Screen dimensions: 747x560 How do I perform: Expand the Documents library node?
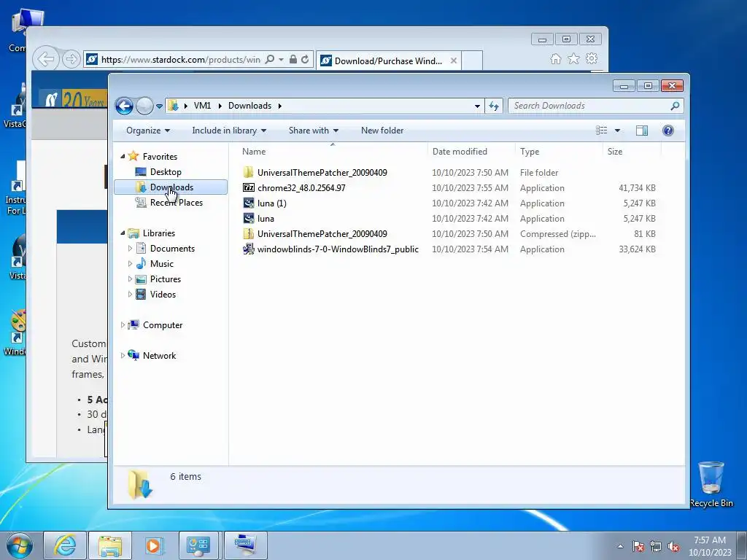(130, 248)
